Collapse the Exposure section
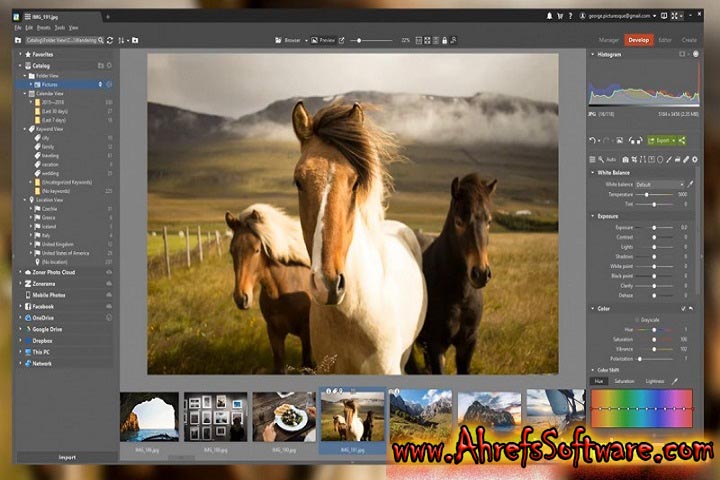720x480 pixels. [x=592, y=215]
